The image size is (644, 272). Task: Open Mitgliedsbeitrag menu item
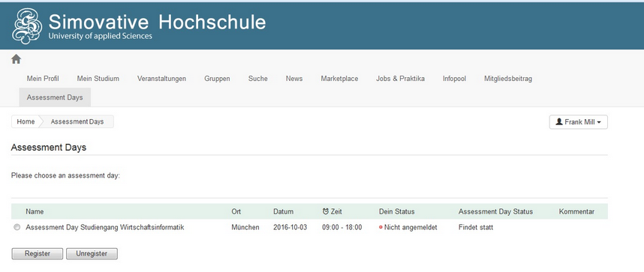507,79
